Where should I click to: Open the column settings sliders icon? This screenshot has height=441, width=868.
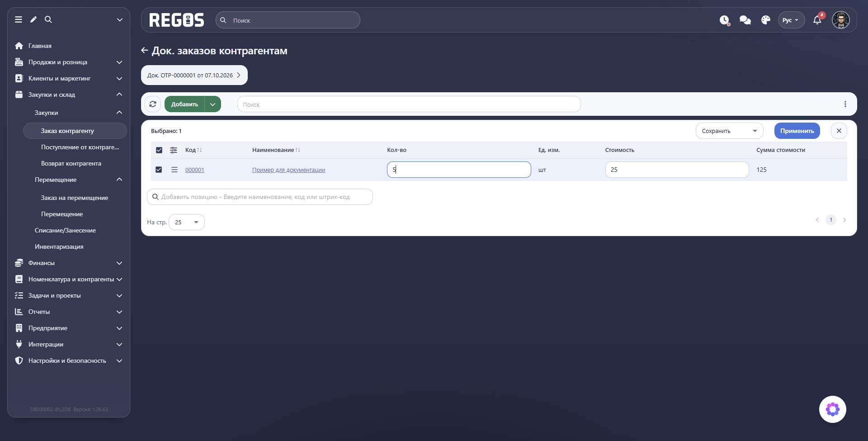pos(174,150)
